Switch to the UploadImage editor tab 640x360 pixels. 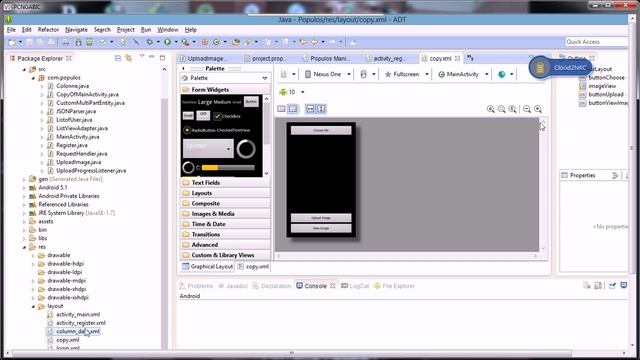coord(207,59)
